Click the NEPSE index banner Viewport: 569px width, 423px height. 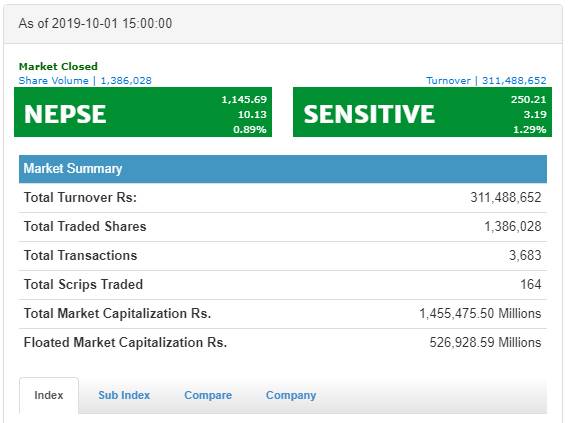tap(143, 112)
